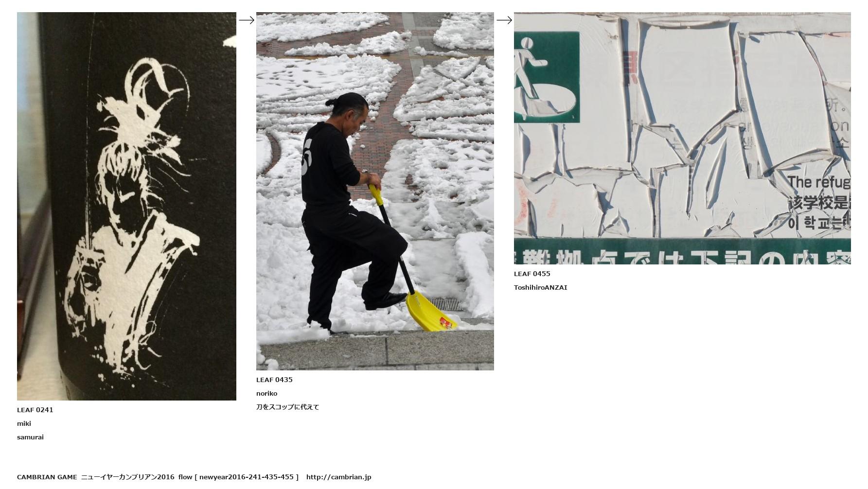Click the CAMBRIAN GAME footer title
The width and height of the screenshot is (868, 489).
coord(47,477)
